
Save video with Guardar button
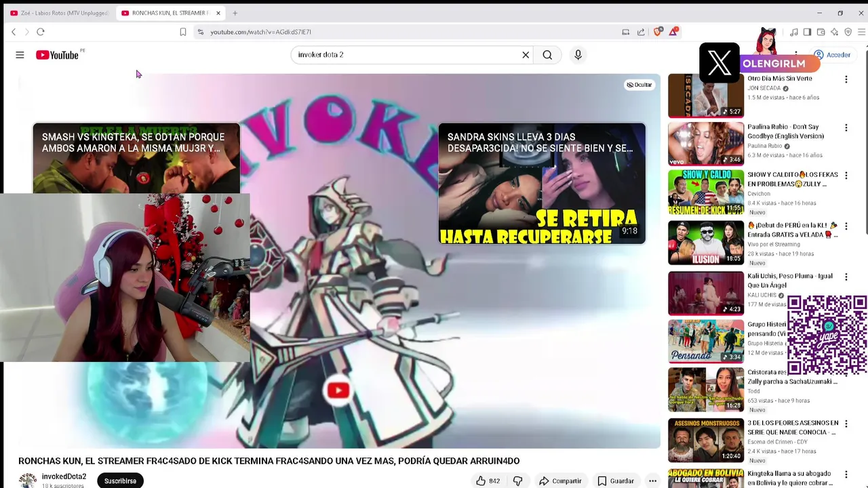616,481
